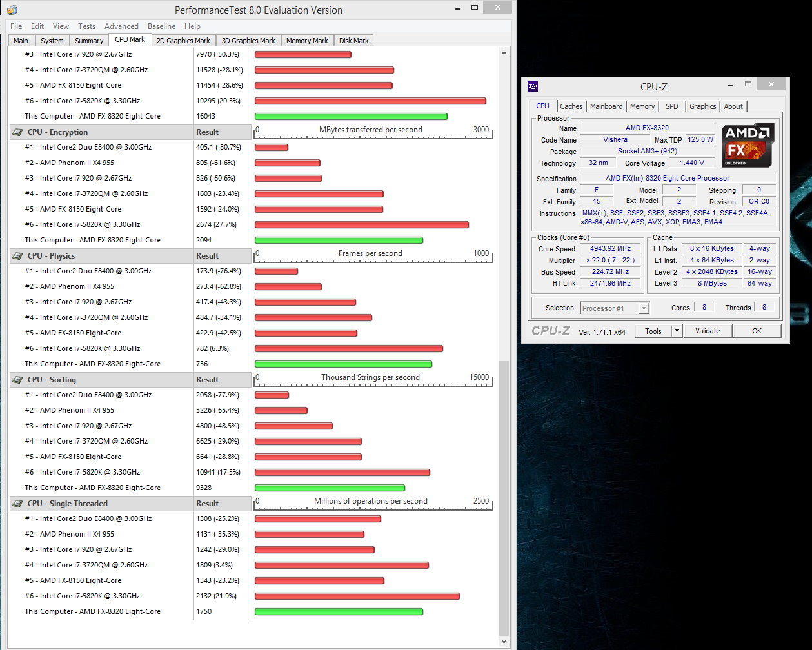Open the Help menu
The image size is (812, 650).
pos(192,26)
